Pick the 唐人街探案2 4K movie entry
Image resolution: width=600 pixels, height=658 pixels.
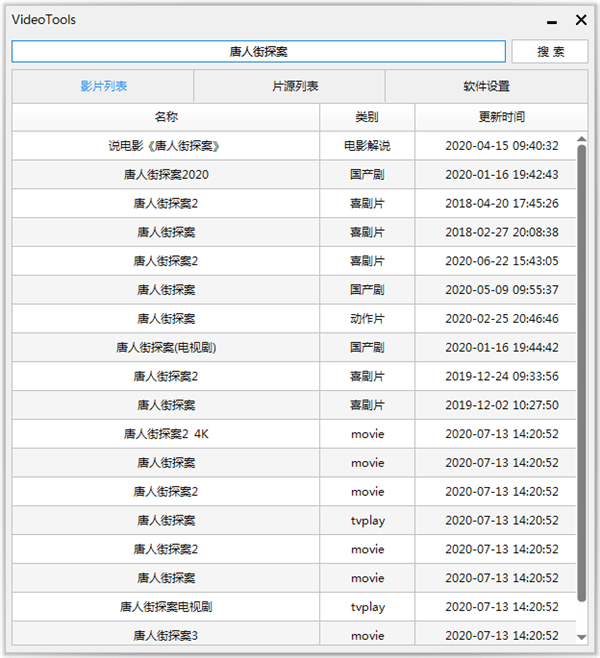coord(166,434)
